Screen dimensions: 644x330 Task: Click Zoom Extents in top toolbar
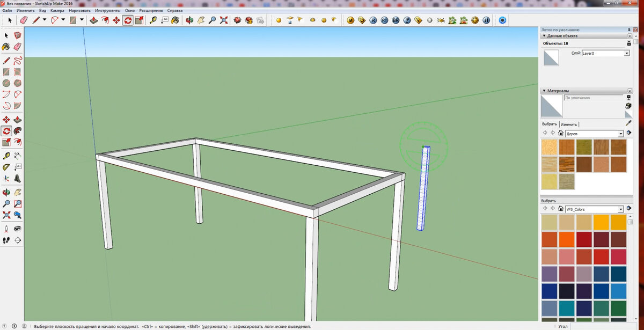click(x=223, y=20)
